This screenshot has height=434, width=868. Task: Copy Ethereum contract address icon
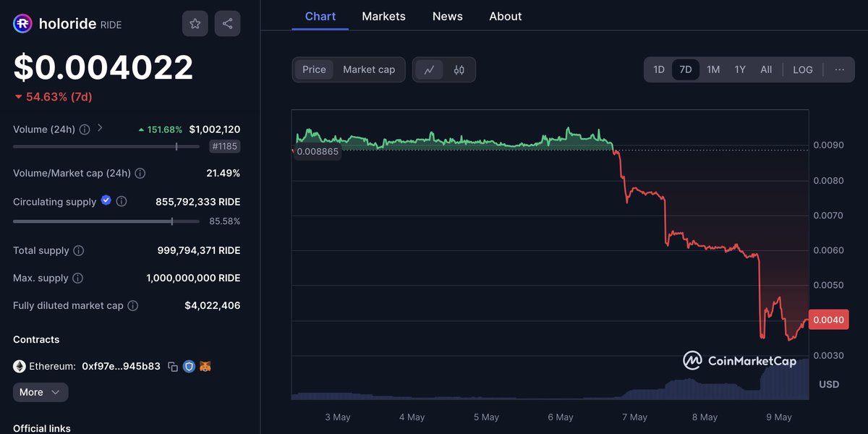click(x=173, y=367)
